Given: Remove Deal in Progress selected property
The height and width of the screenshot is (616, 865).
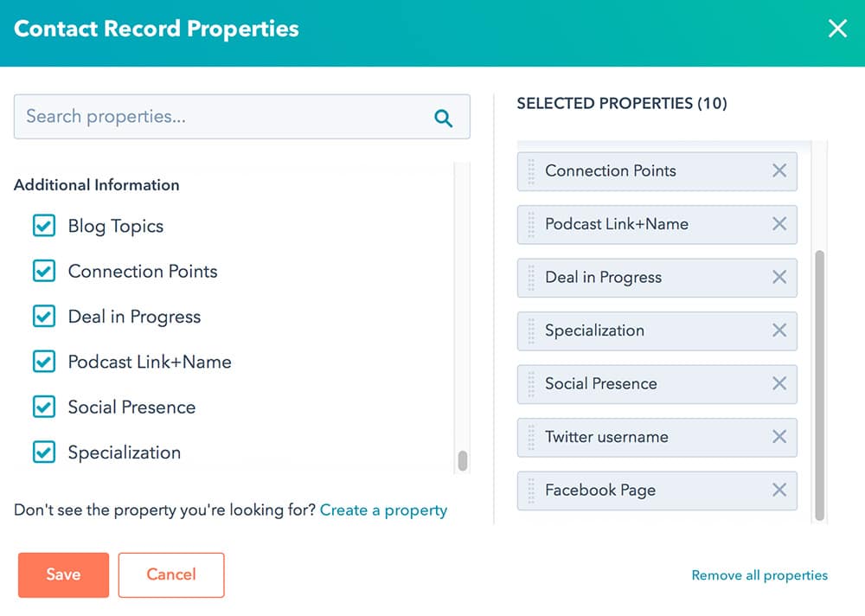Looking at the screenshot, I should pyautogui.click(x=778, y=278).
